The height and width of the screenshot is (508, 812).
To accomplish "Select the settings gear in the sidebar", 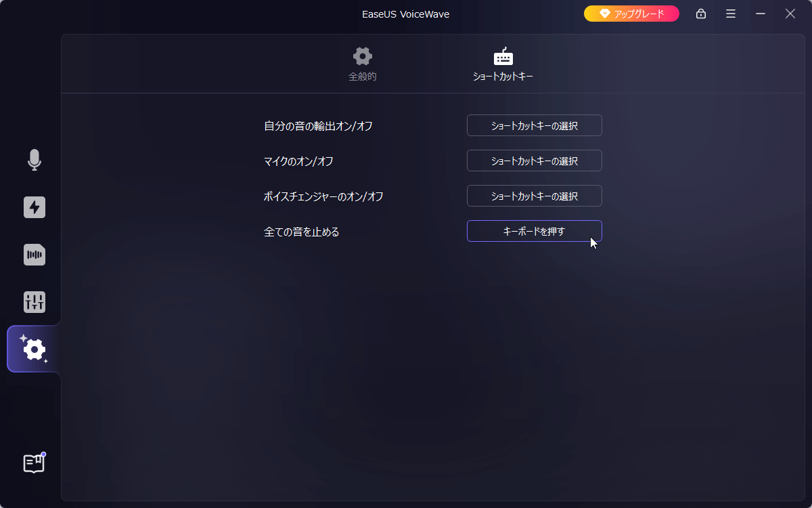I will (34, 350).
